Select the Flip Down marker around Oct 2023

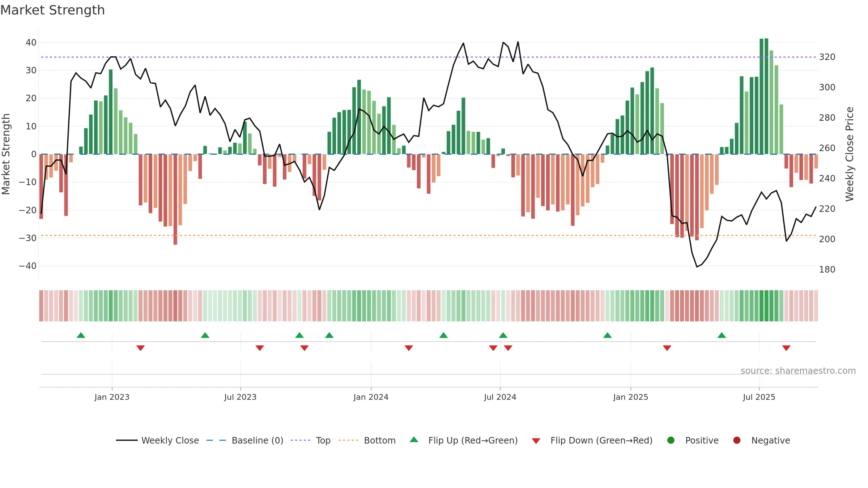pyautogui.click(x=305, y=348)
